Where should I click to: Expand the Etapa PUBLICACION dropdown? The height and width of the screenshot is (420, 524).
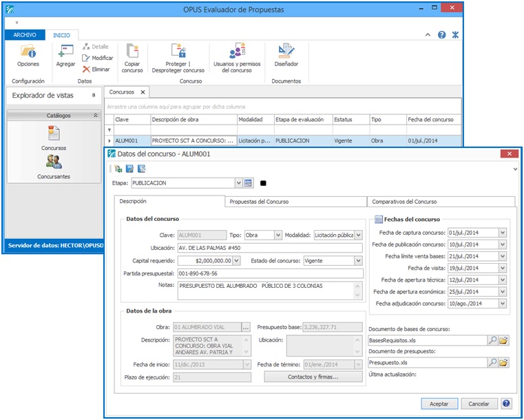[x=238, y=183]
